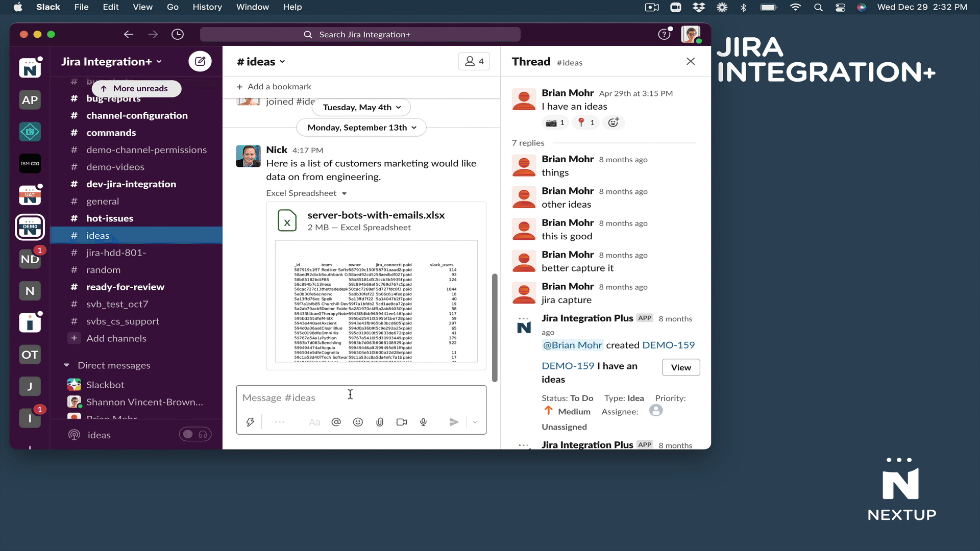Switch to the IBM CIO workspace
This screenshot has height=551, width=980.
click(30, 163)
